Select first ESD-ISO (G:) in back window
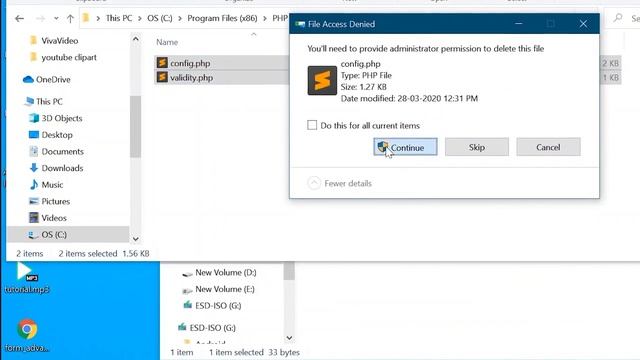Image resolution: width=640 pixels, height=360 pixels. click(218, 306)
